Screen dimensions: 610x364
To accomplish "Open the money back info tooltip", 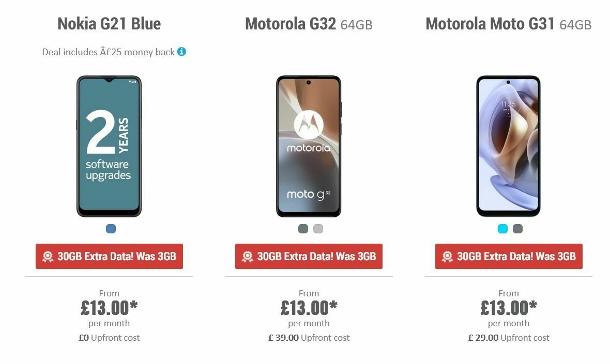I will (x=180, y=52).
